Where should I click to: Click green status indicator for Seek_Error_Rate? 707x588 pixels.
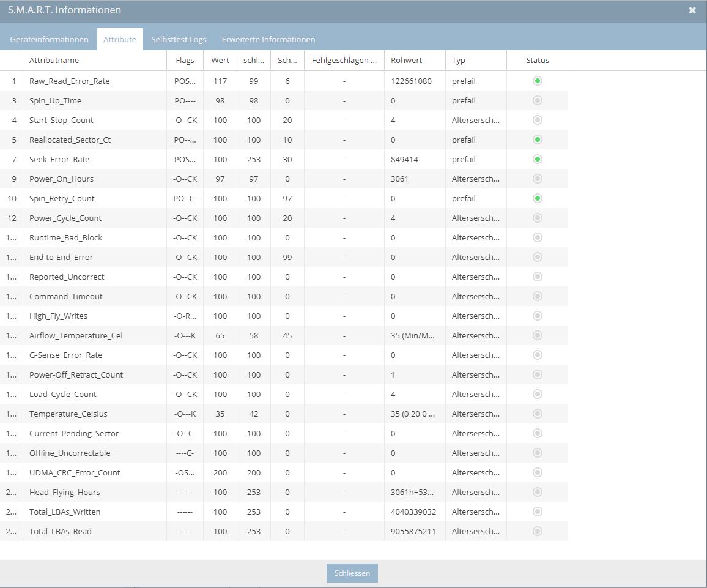538,159
